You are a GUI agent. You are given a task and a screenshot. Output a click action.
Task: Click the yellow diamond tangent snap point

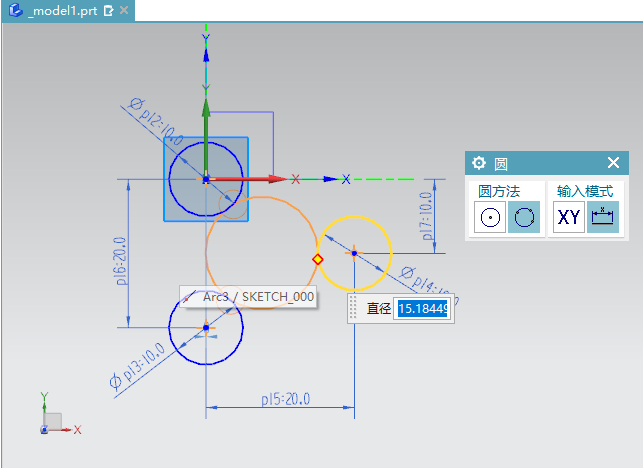[x=317, y=259]
